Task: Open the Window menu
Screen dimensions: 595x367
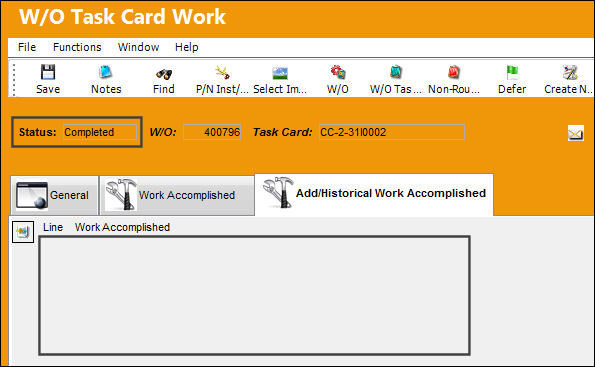Action: (x=139, y=47)
